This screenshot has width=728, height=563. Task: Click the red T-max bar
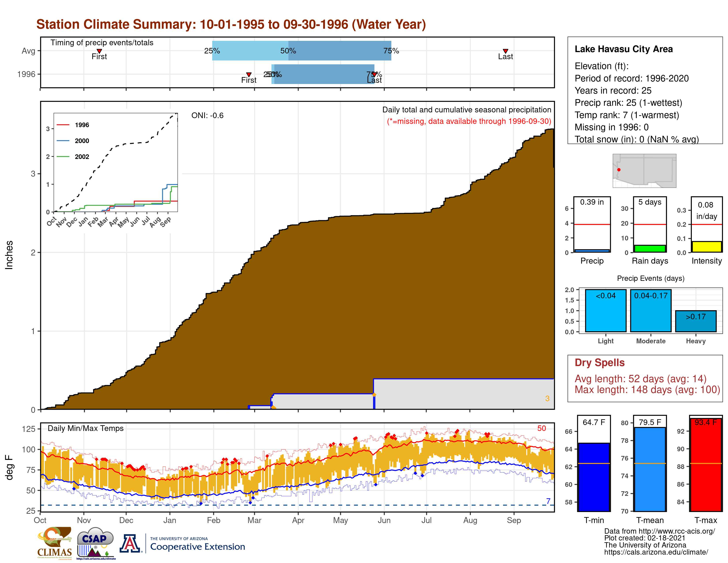point(706,465)
